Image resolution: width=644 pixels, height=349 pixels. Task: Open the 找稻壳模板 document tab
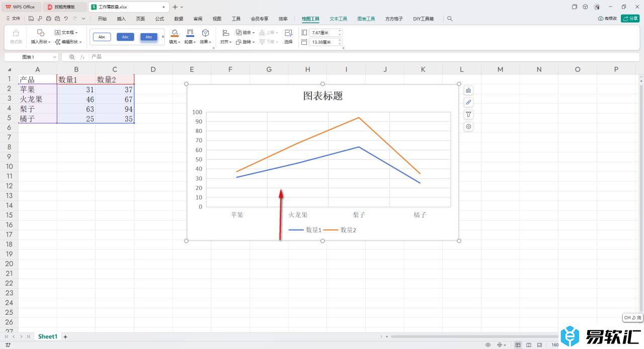point(64,7)
